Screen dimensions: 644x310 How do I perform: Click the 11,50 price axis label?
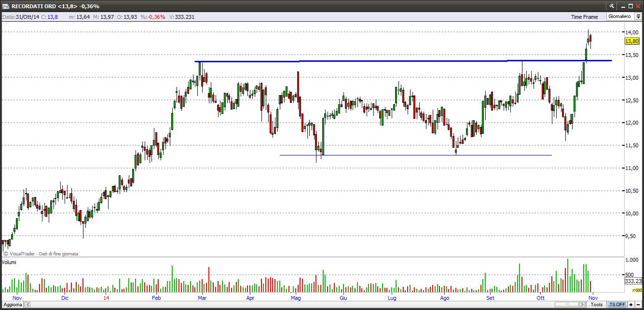[x=632, y=145]
